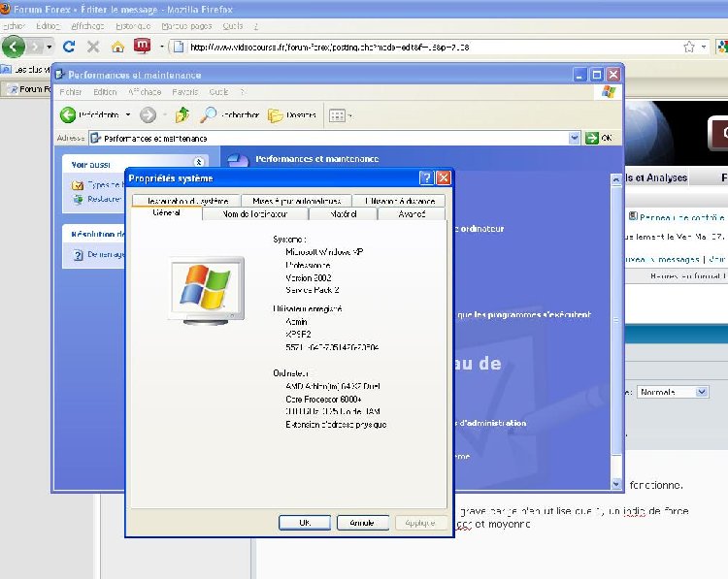
Task: Click the Annuler button
Action: click(362, 523)
